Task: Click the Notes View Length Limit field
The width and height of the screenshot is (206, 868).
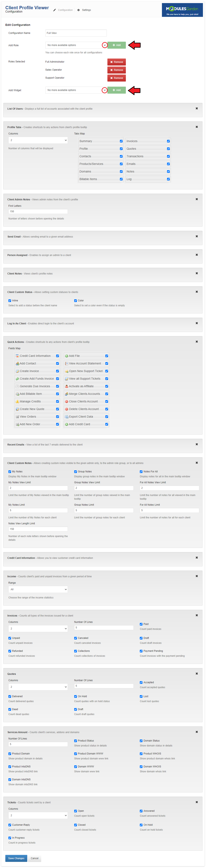Action: (x=38, y=529)
